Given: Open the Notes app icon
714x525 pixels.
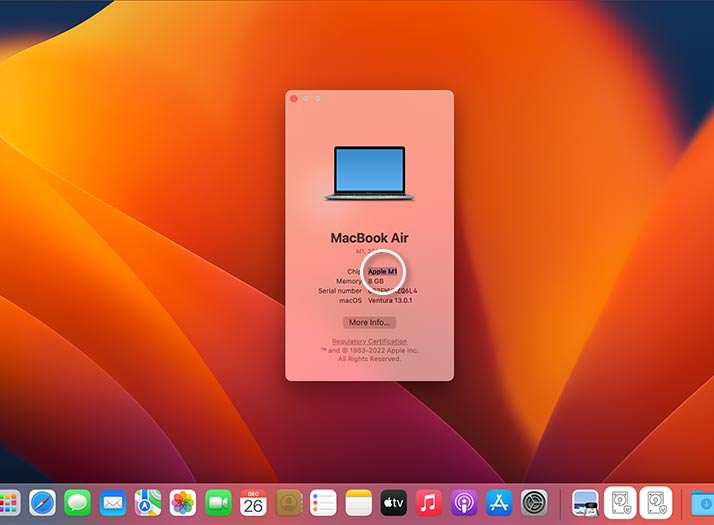Looking at the screenshot, I should coord(358,503).
